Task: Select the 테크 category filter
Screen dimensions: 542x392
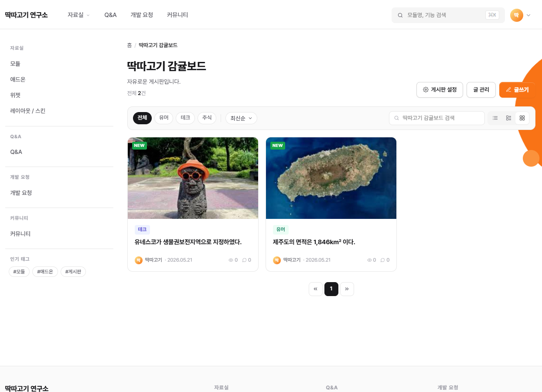Action: point(185,118)
